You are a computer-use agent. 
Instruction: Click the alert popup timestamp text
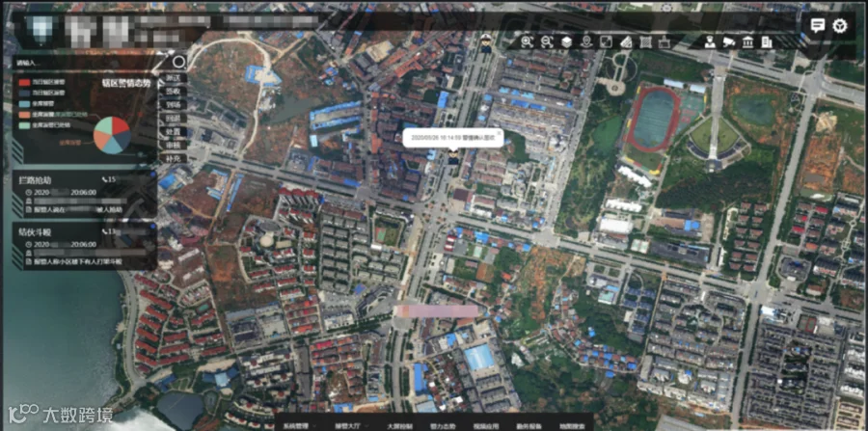(436, 138)
